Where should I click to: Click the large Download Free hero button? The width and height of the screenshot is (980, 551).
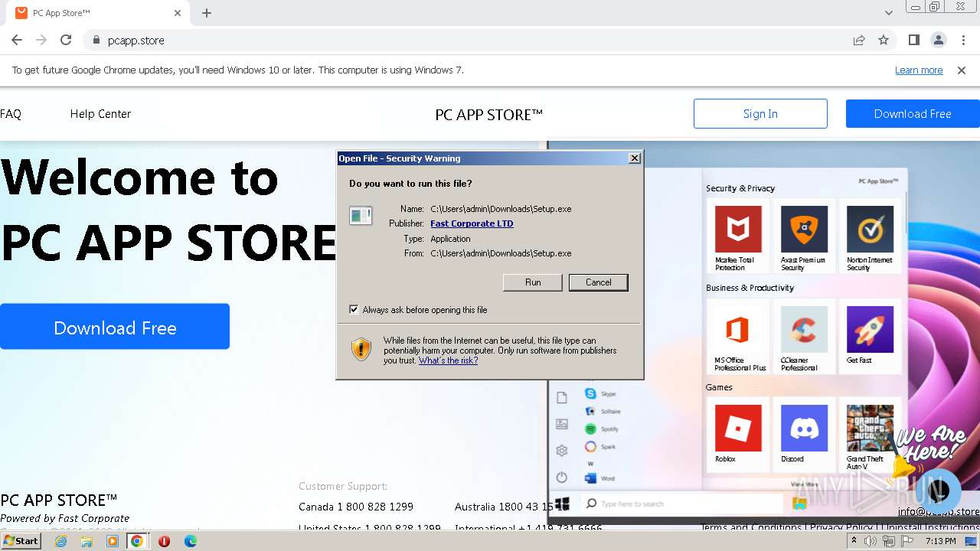(x=115, y=327)
